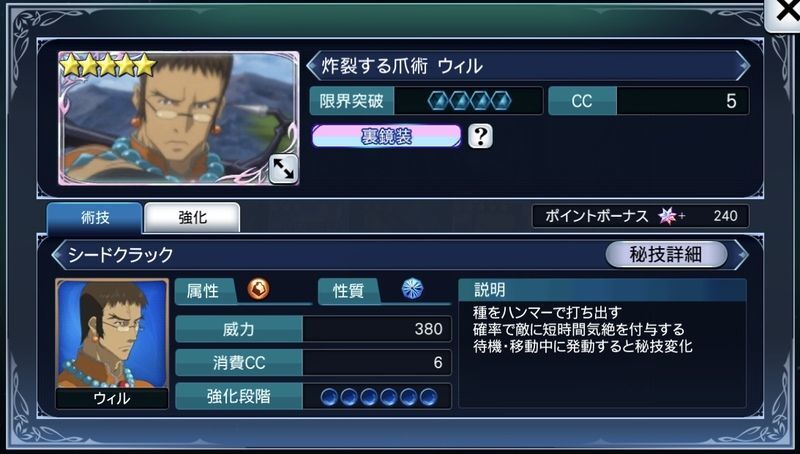Tap the pink point bonus star icon

(x=667, y=216)
